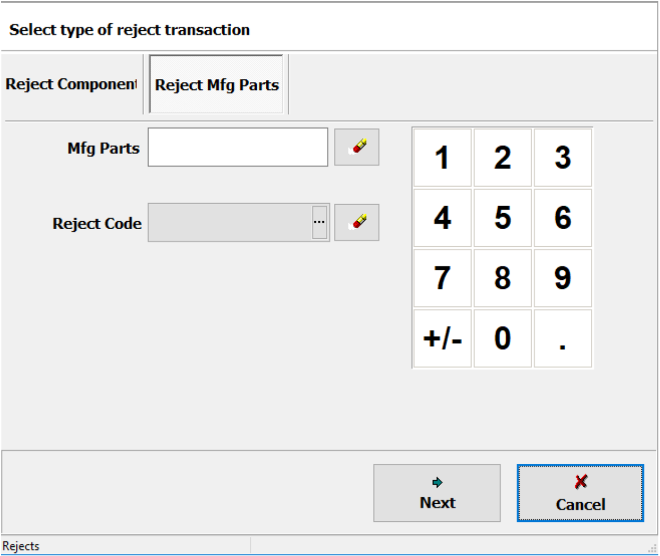Switch to the Reject Component tab
The height and width of the screenshot is (556, 660).
[x=71, y=85]
